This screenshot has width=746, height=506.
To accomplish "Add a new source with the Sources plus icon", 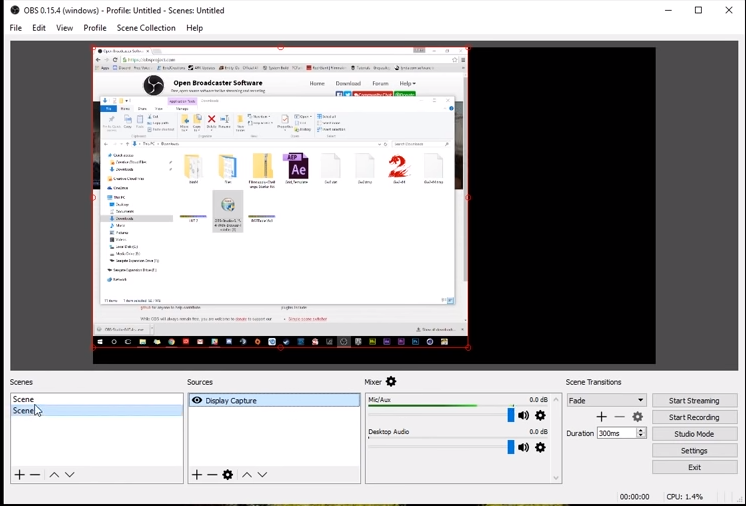I will [197, 475].
